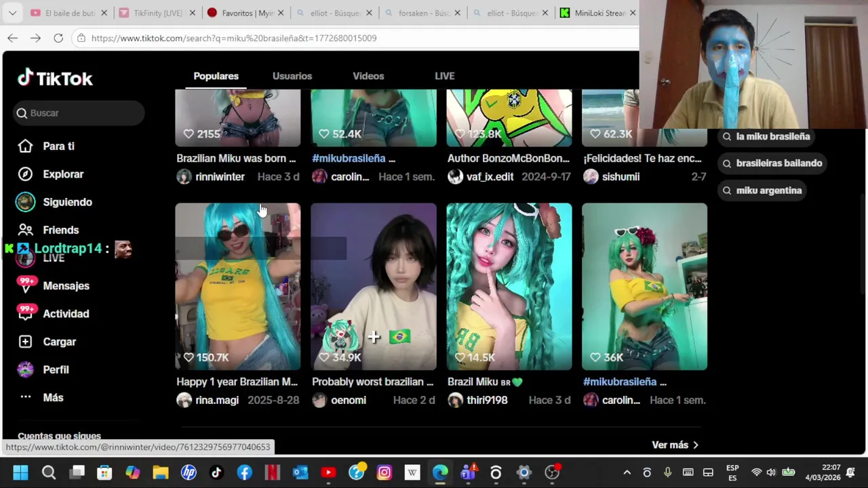Open Microsoft Edge in taskbar
Image resolution: width=868 pixels, height=488 pixels.
pyautogui.click(x=440, y=472)
